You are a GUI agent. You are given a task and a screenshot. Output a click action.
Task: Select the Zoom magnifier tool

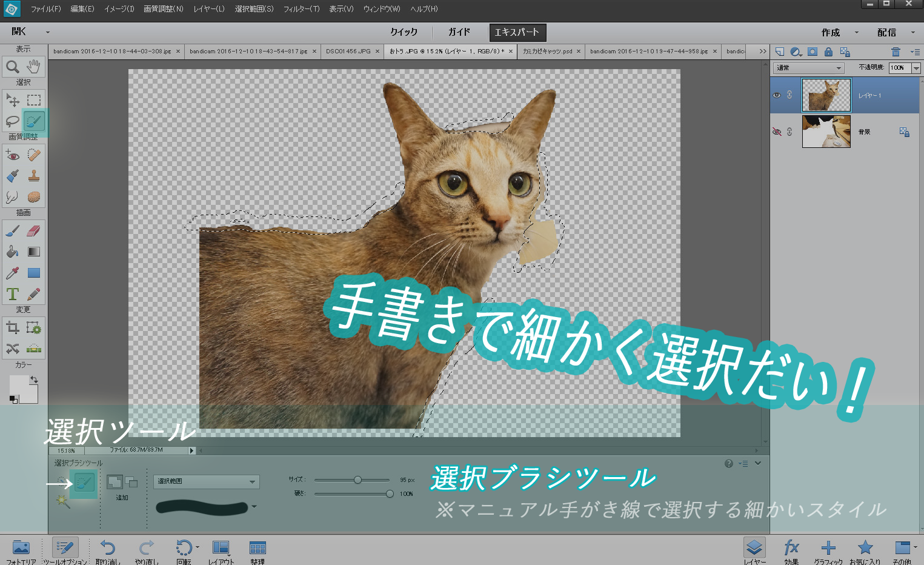pos(13,67)
